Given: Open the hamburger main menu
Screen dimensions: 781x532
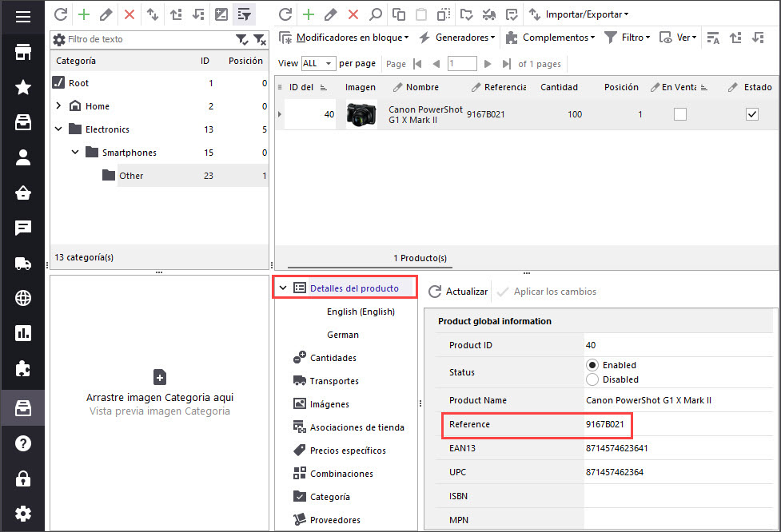Looking at the screenshot, I should (x=23, y=17).
